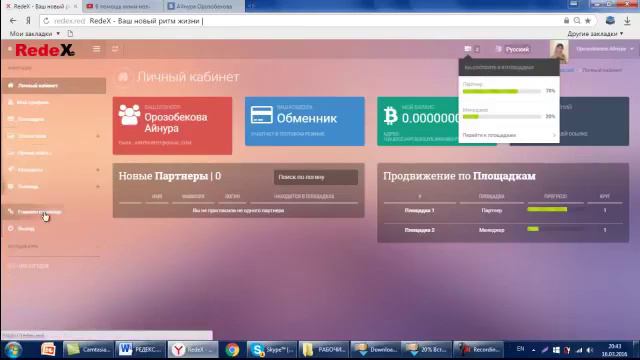The image size is (640, 360).
Task: Click the magnifier icon in address bar
Action: tap(577, 20)
